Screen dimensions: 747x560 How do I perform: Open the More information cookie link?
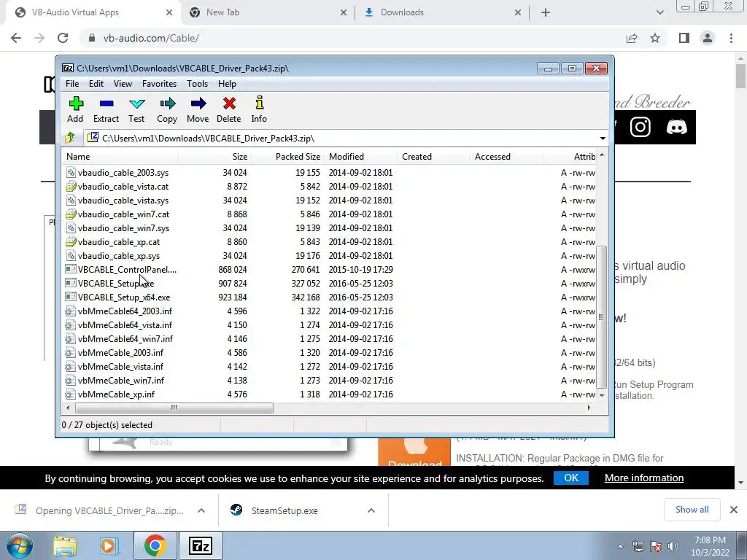click(644, 478)
